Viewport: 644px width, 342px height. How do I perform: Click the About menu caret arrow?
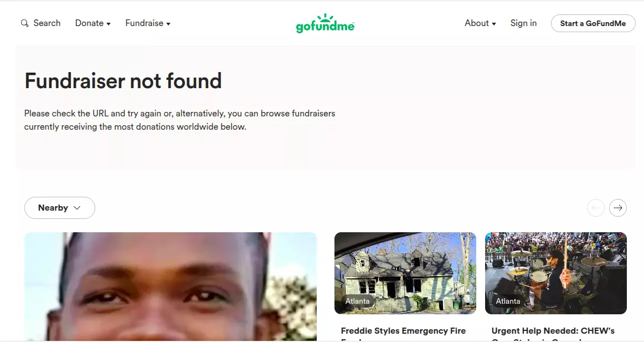[494, 24]
